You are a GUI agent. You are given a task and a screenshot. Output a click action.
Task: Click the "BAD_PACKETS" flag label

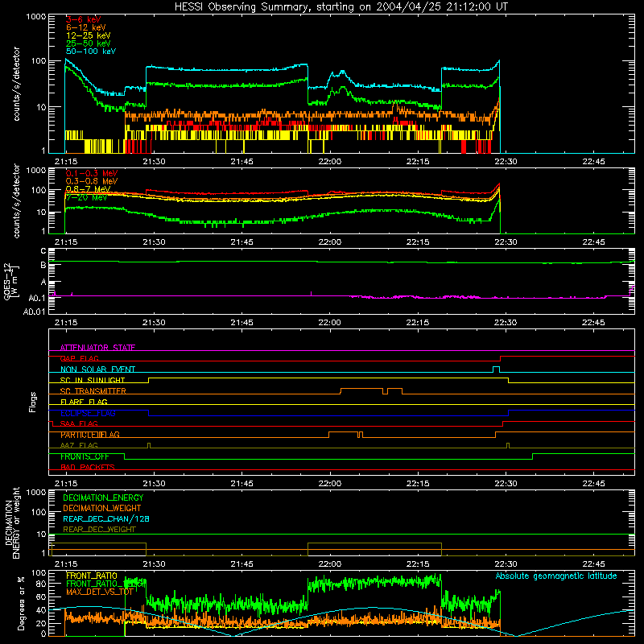click(88, 467)
